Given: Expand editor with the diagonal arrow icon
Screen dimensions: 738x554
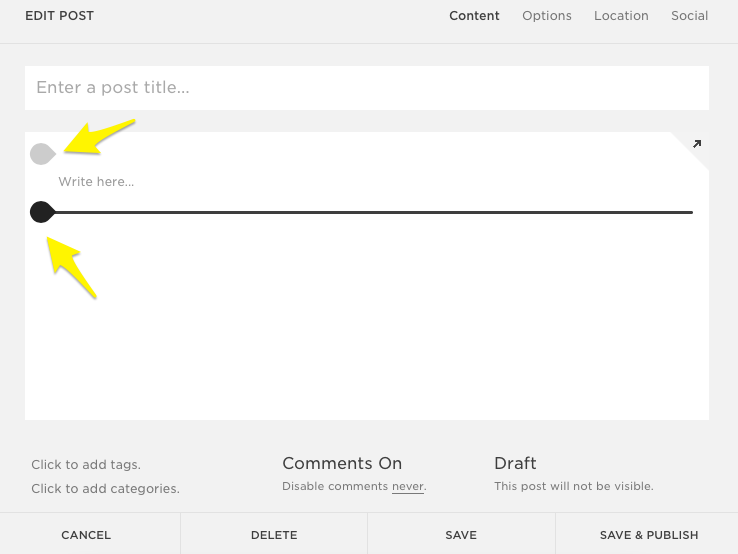Looking at the screenshot, I should tap(697, 145).
